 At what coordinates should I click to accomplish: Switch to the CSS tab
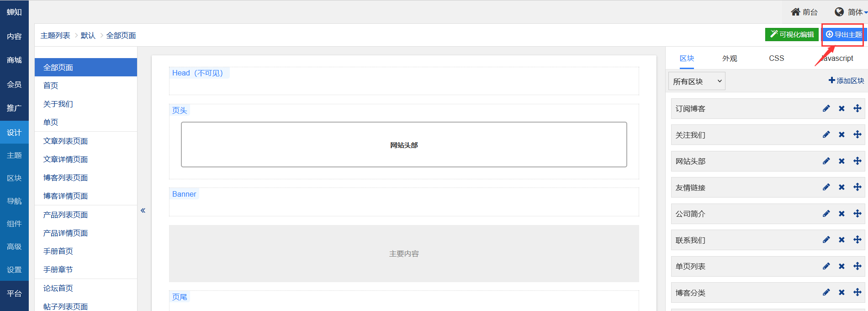tap(776, 59)
